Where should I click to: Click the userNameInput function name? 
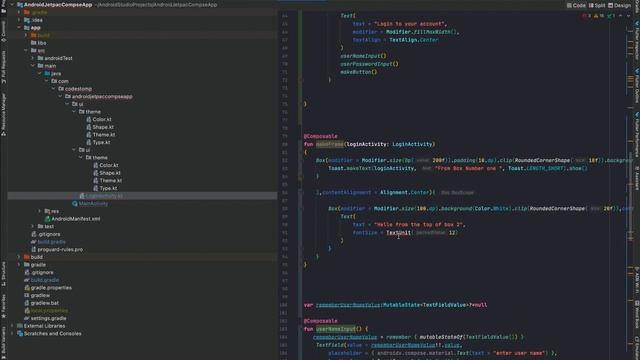[336, 329]
